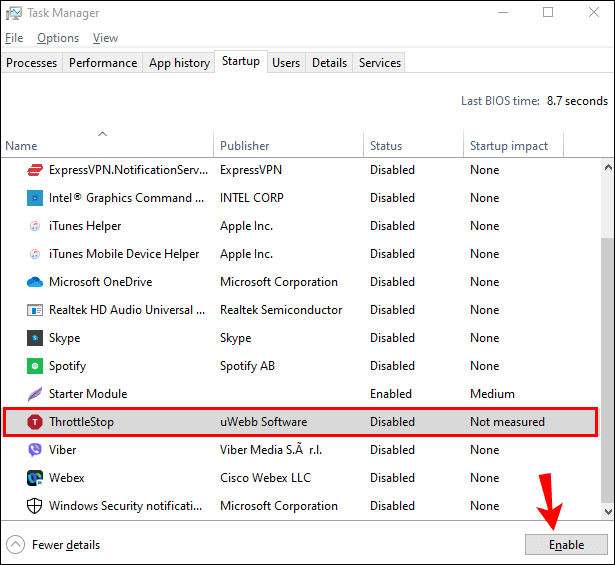
Task: Sort by the Name column header
Action: pyautogui.click(x=107, y=144)
